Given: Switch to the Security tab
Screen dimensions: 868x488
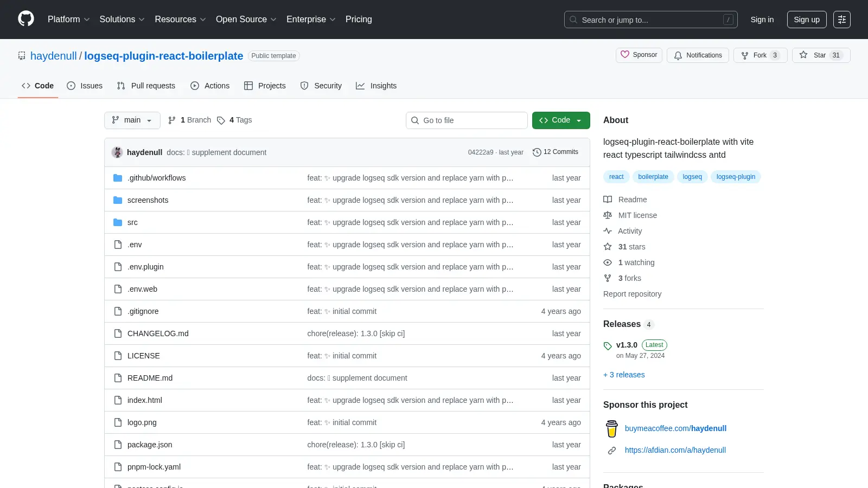Looking at the screenshot, I should [321, 86].
